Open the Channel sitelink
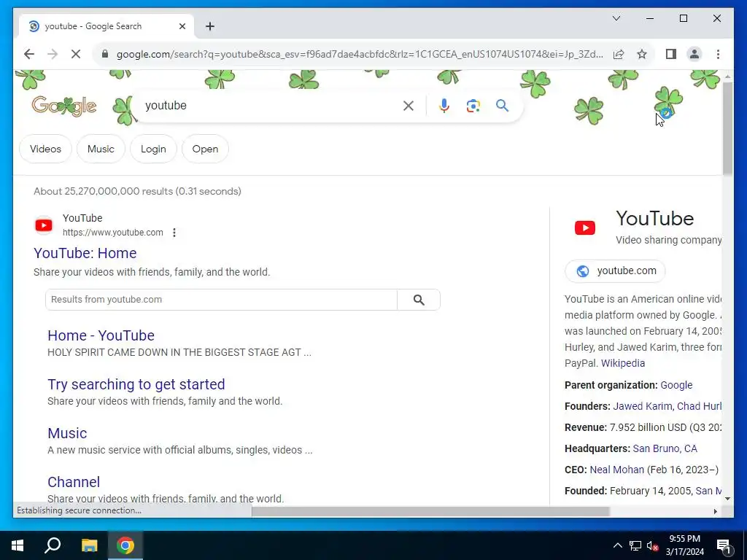Screen dimensions: 747x560 pos(74,482)
